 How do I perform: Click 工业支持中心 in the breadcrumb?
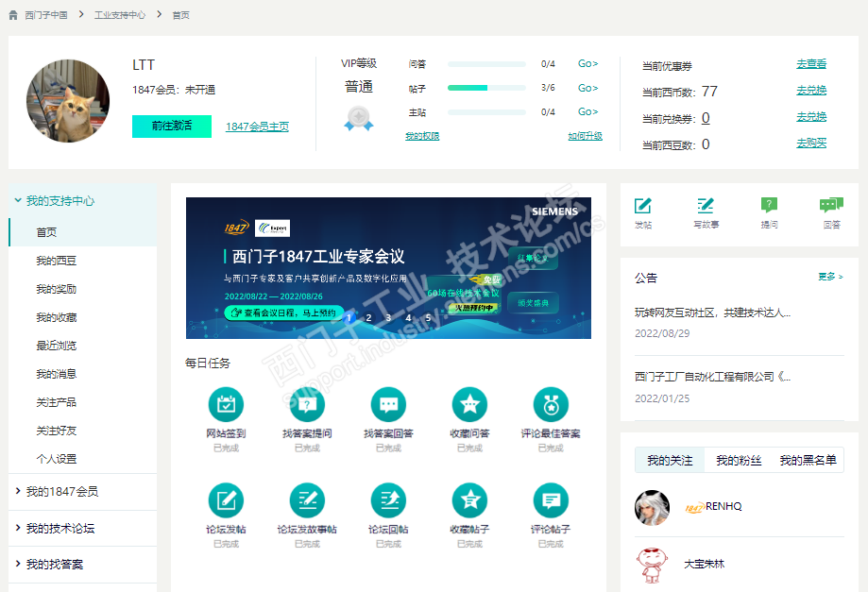[120, 15]
